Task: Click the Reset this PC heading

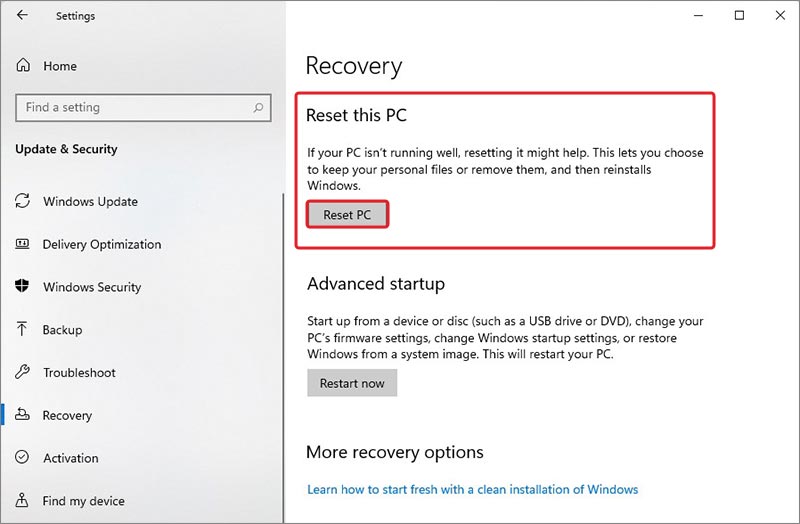Action: [x=356, y=115]
